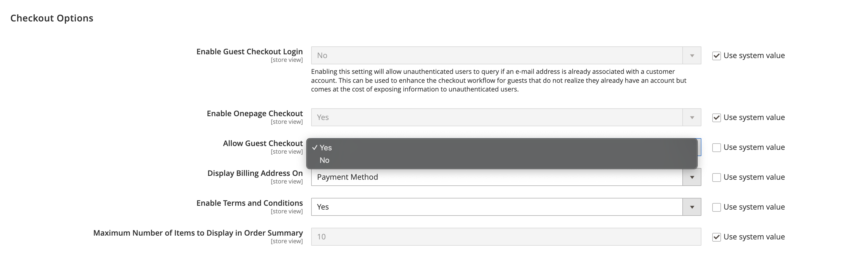Click the store view label under Enable Onepage Checkout
The height and width of the screenshot is (253, 868).
pos(287,121)
